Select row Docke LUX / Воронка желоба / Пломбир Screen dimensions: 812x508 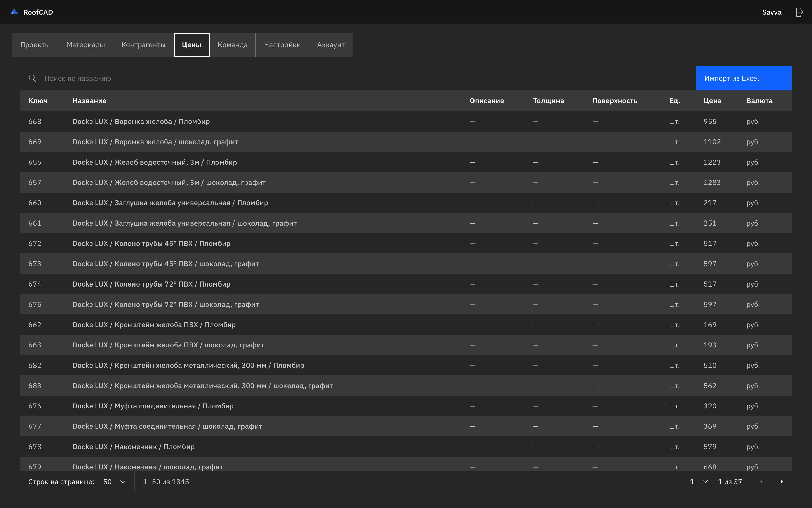(406, 121)
